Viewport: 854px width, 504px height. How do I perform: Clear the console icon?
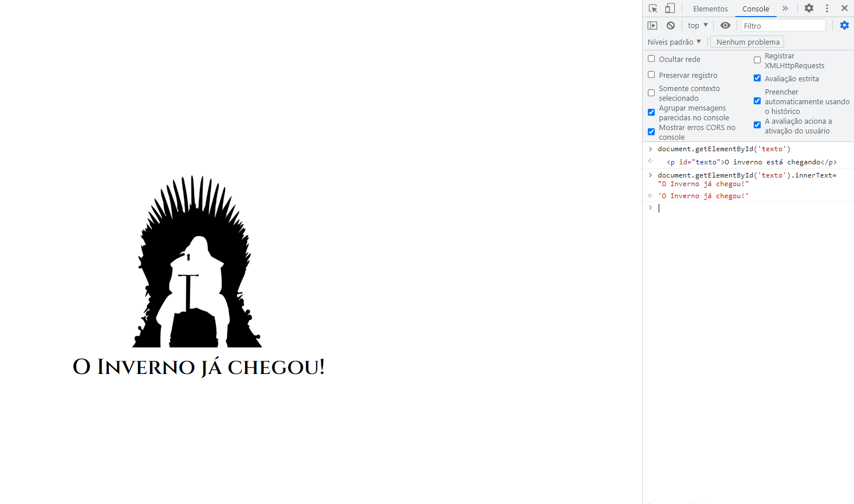(x=671, y=26)
